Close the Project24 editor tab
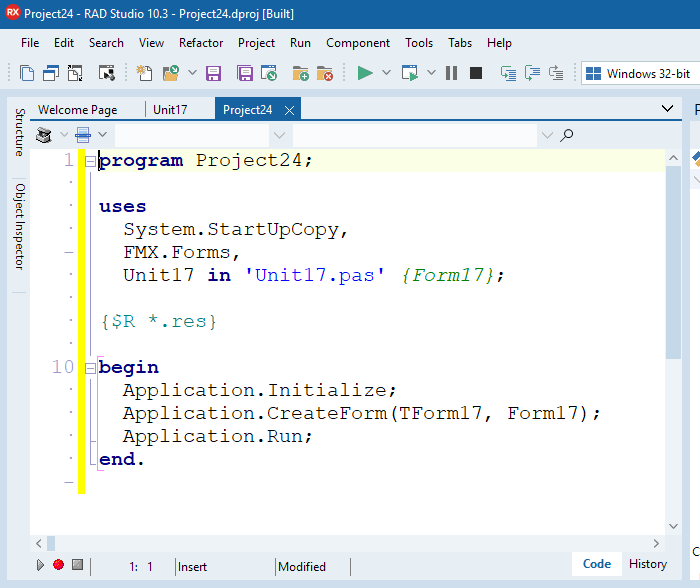700x588 pixels. [289, 110]
